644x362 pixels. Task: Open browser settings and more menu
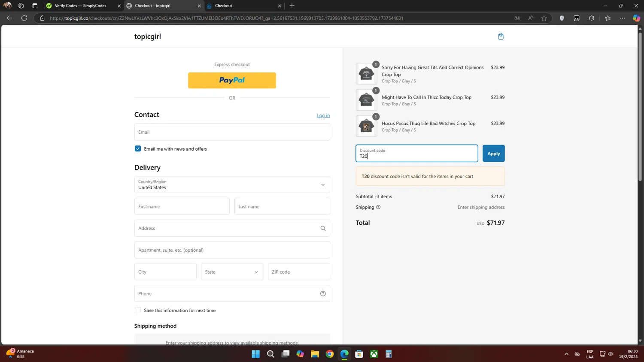[623, 18]
